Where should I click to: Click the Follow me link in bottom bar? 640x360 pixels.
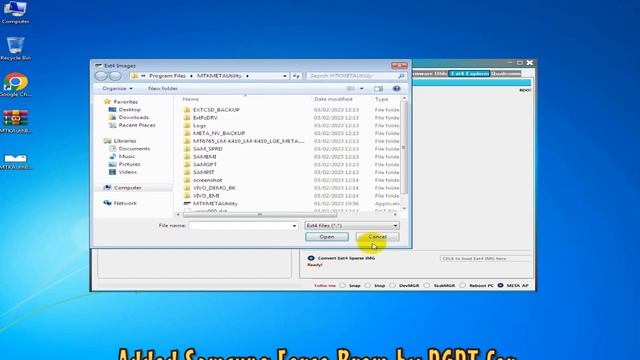tap(325, 286)
